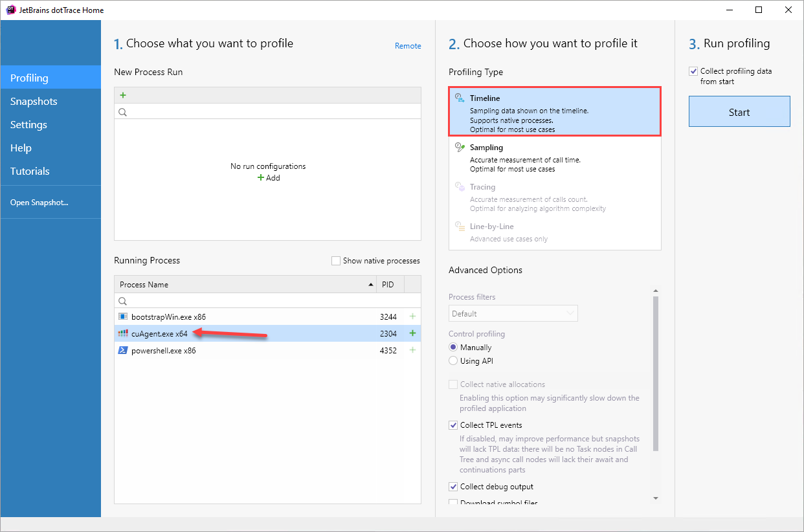Click the Line-by-Line profiling type icon
The height and width of the screenshot is (532, 804).
tap(460, 227)
